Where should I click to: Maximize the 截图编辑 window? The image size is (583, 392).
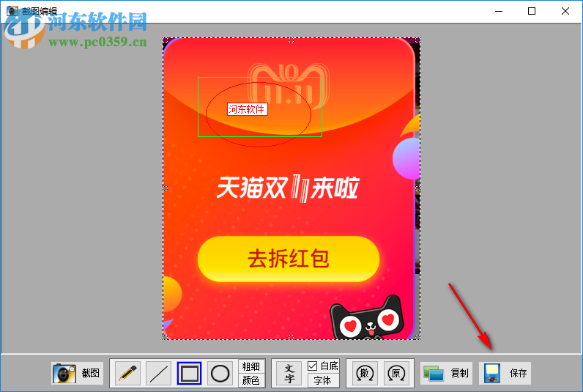(x=532, y=11)
